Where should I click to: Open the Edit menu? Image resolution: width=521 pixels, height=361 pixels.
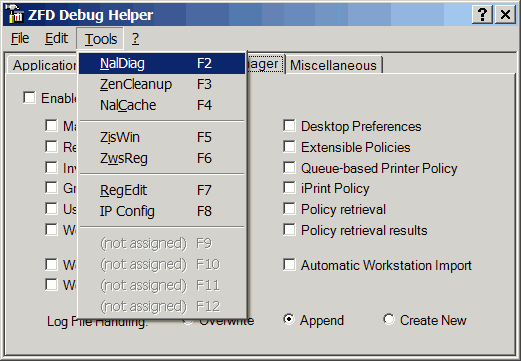[x=56, y=38]
